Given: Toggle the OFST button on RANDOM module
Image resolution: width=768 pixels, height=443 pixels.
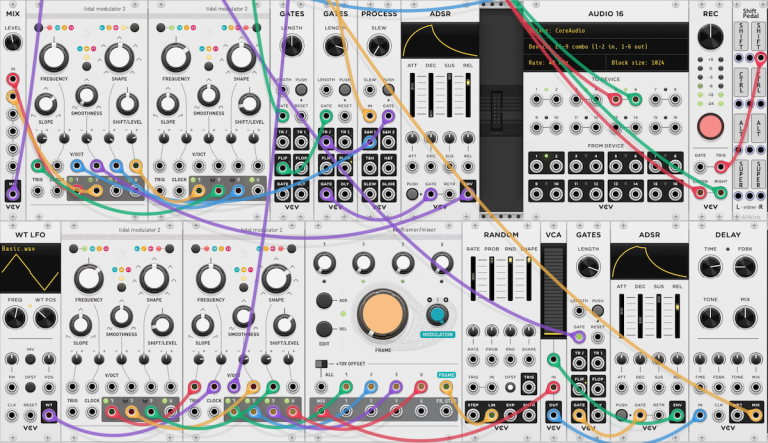Looking at the screenshot, I should (510, 387).
